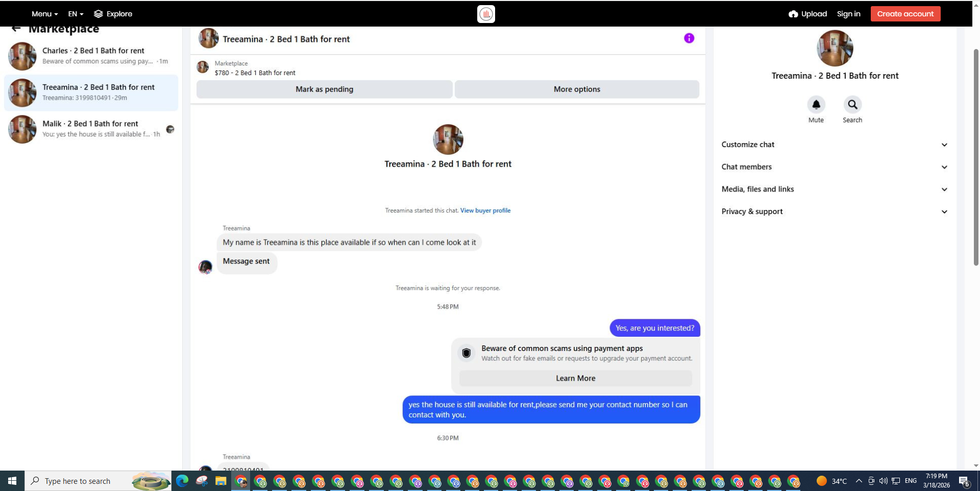Mute the conversation with the bell icon

coord(816,105)
